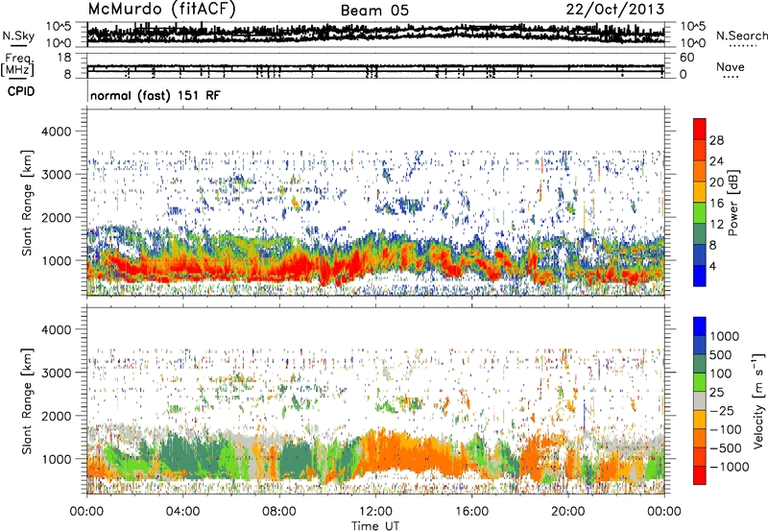Click the '4' power colorbar tick label
Screen dimensions: 768x532
click(712, 266)
